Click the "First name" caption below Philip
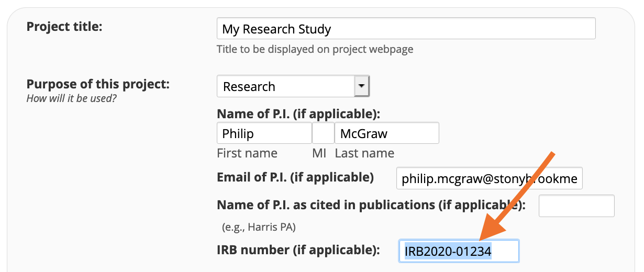644x272 pixels. click(247, 153)
